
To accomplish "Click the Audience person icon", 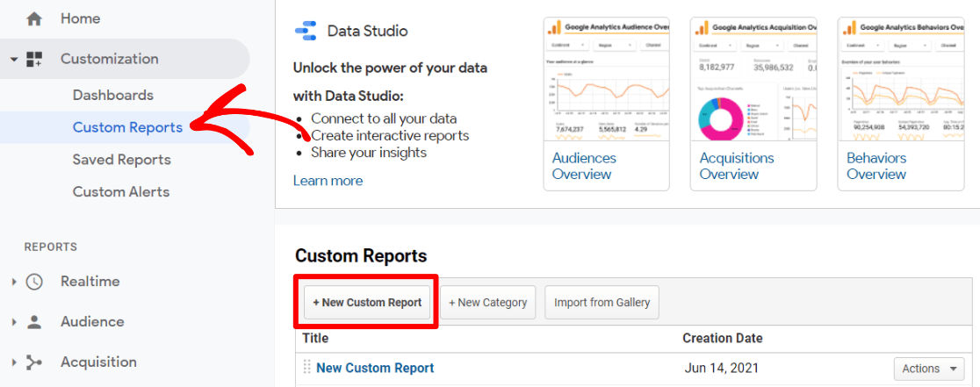I will [x=33, y=322].
